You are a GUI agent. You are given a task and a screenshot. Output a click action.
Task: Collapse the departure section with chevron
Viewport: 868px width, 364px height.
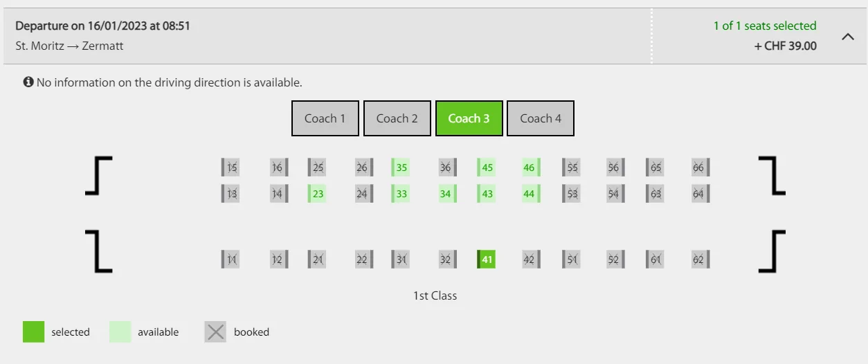pyautogui.click(x=847, y=37)
